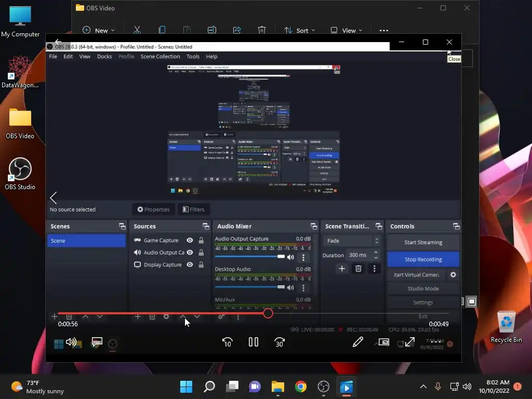Click Copy icon in OBS Video explorer toolbar
532x399 pixels.
(x=162, y=30)
